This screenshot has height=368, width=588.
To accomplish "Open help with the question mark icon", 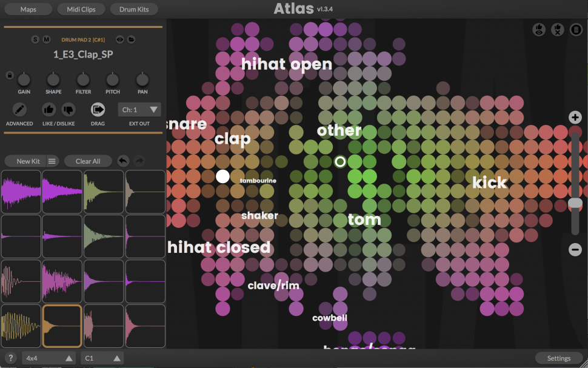I will click(10, 358).
